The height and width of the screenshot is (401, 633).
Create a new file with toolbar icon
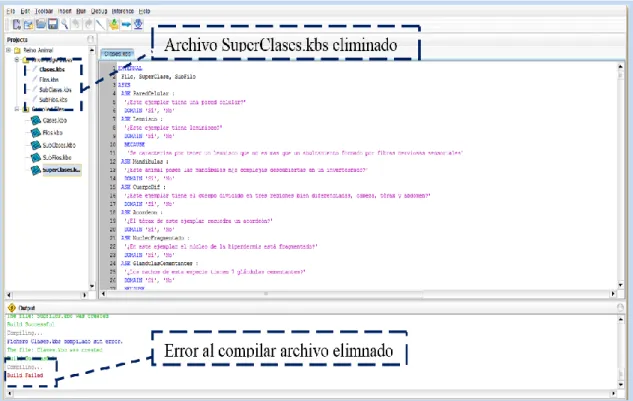click(x=17, y=25)
